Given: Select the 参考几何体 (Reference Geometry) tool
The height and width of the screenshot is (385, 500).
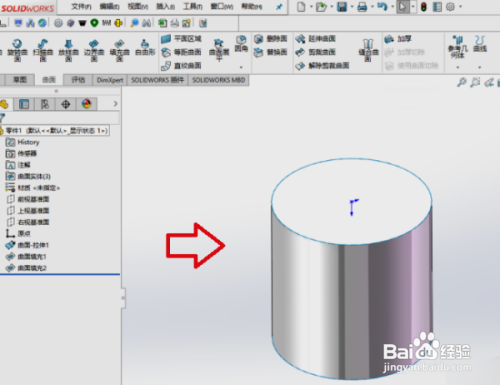Looking at the screenshot, I should click(x=458, y=47).
